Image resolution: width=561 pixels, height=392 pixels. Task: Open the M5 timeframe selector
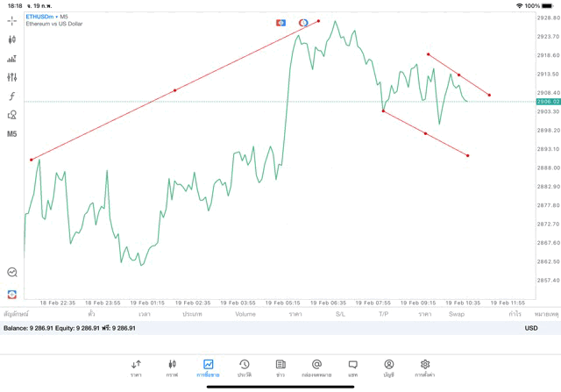pyautogui.click(x=12, y=134)
